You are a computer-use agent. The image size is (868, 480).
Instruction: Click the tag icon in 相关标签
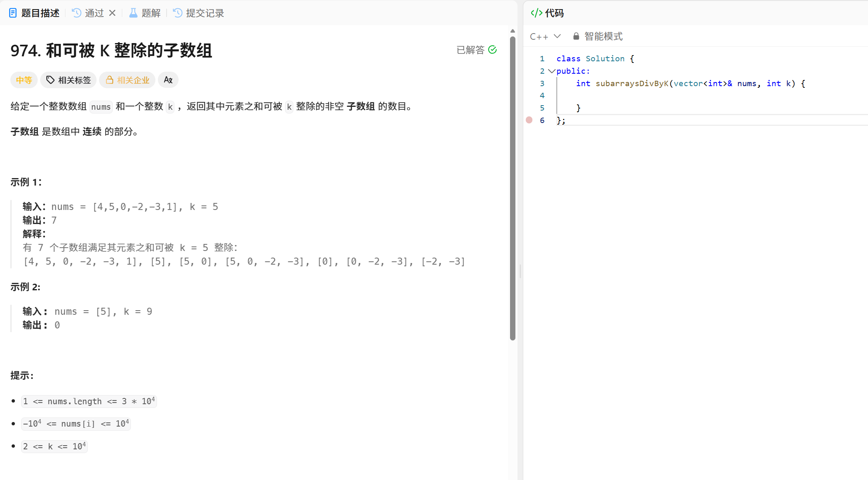tap(51, 80)
